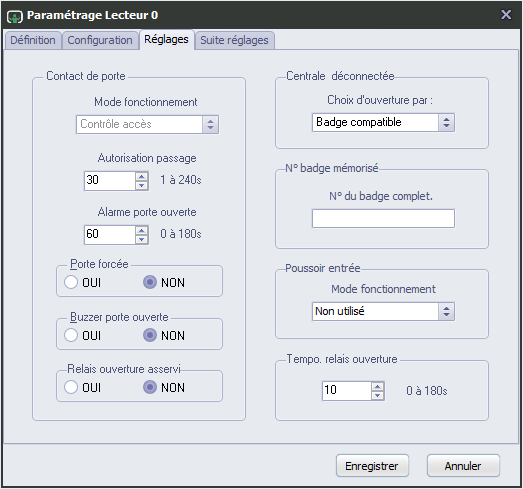Select OUI for Relais ouverture asservi
Image resolution: width=523 pixels, height=489 pixels.
tap(71, 387)
